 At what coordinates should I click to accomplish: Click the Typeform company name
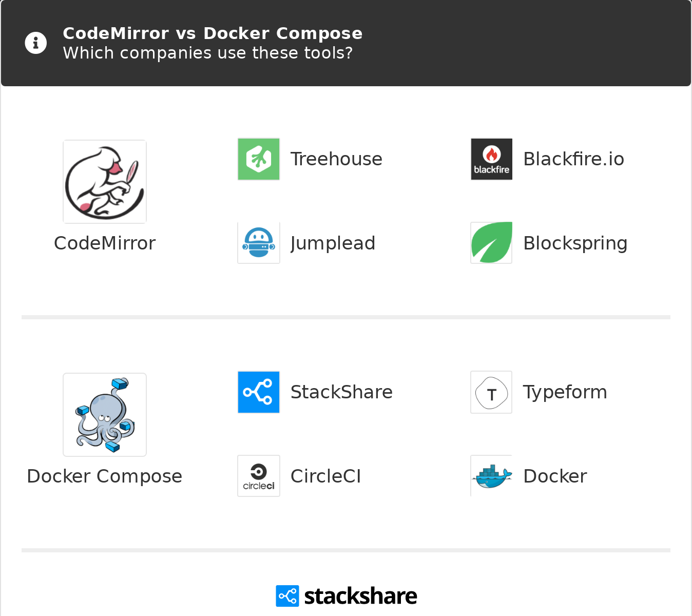click(565, 392)
